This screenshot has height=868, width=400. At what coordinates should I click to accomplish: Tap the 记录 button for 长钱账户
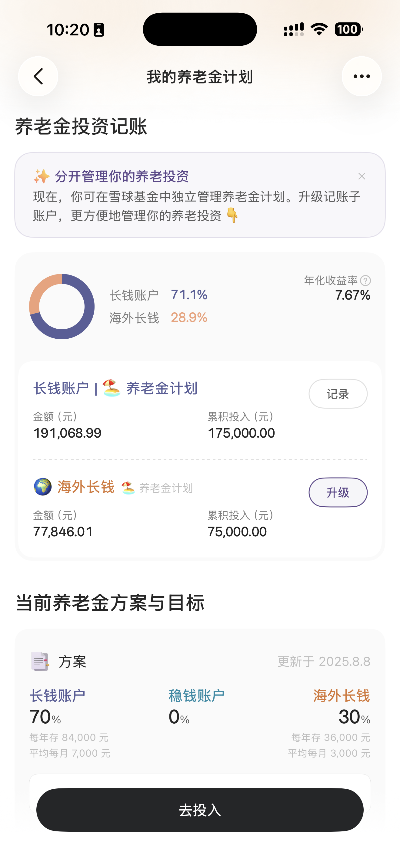(x=338, y=393)
